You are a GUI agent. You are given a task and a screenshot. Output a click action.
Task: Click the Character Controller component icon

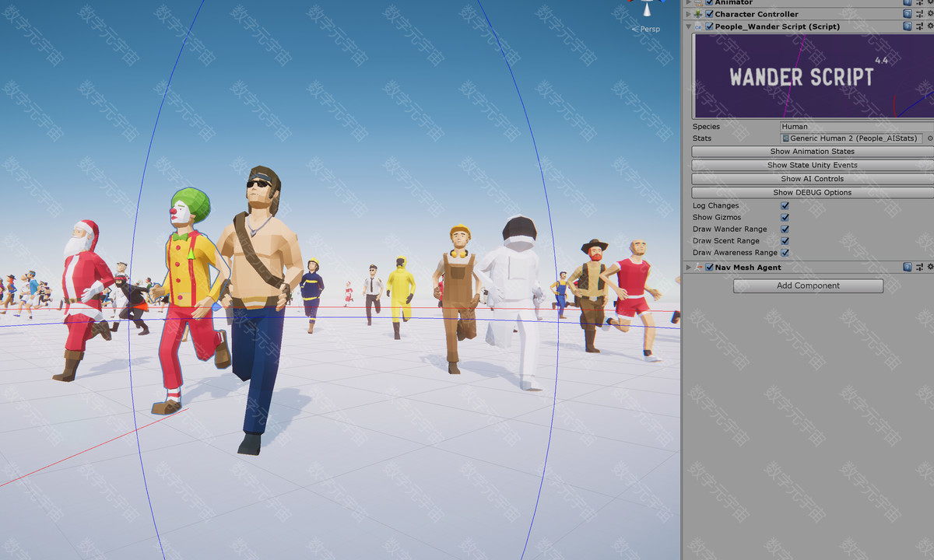pos(698,14)
